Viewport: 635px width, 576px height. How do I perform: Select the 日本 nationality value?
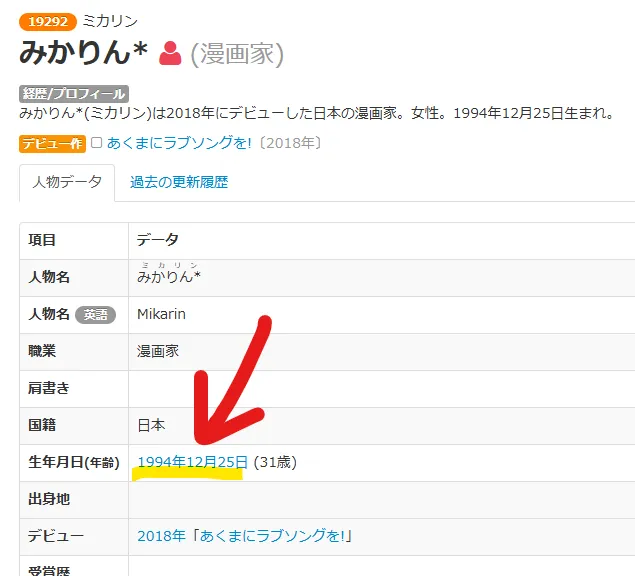[151, 425]
